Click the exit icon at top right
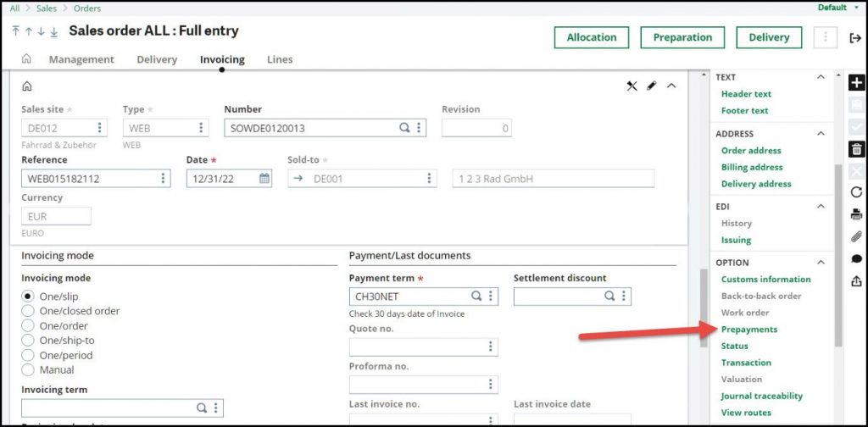Viewport: 868px width, 427px height. click(855, 37)
